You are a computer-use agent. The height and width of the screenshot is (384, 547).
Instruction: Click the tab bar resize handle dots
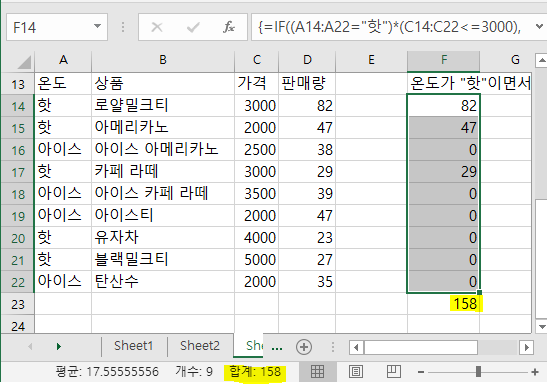click(333, 347)
